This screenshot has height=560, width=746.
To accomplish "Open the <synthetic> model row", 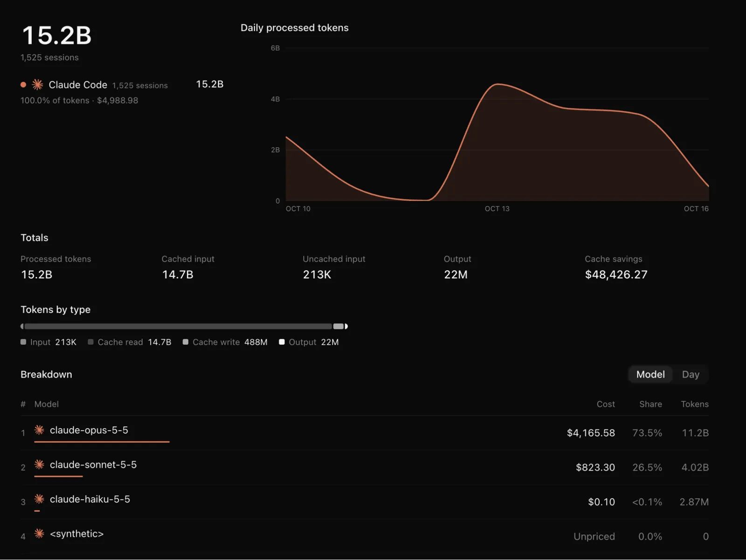I will [x=365, y=536].
